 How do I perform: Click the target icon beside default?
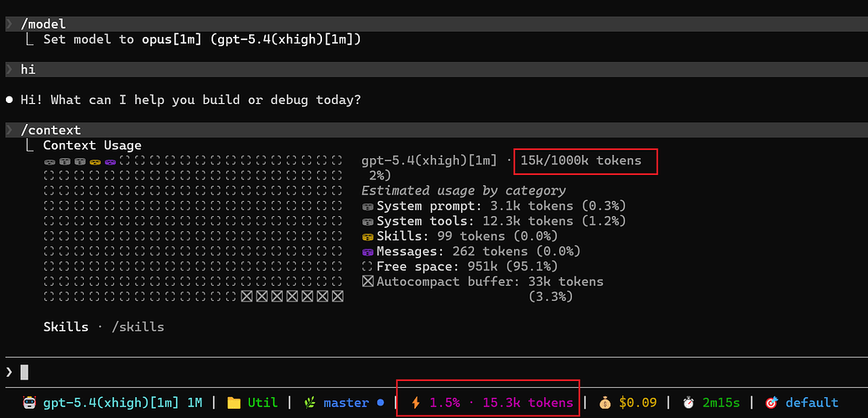(x=772, y=403)
